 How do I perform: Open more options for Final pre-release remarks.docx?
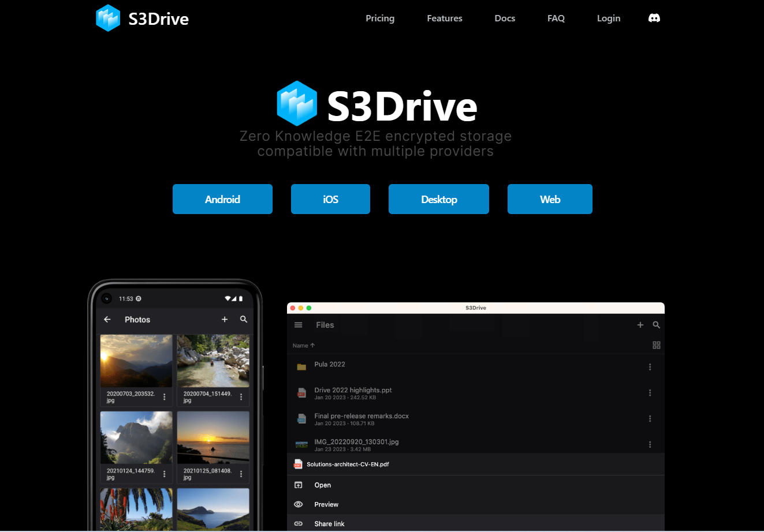click(x=650, y=419)
